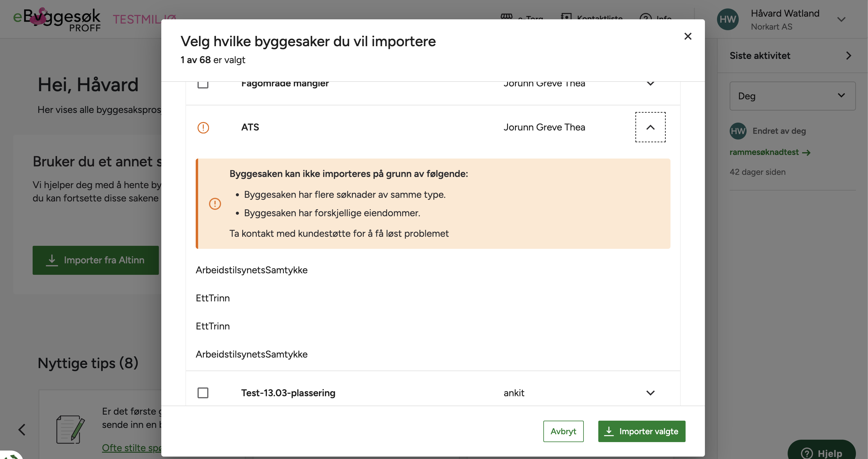
Task: Click the warning icon inside the orange alert box
Action: click(x=215, y=204)
